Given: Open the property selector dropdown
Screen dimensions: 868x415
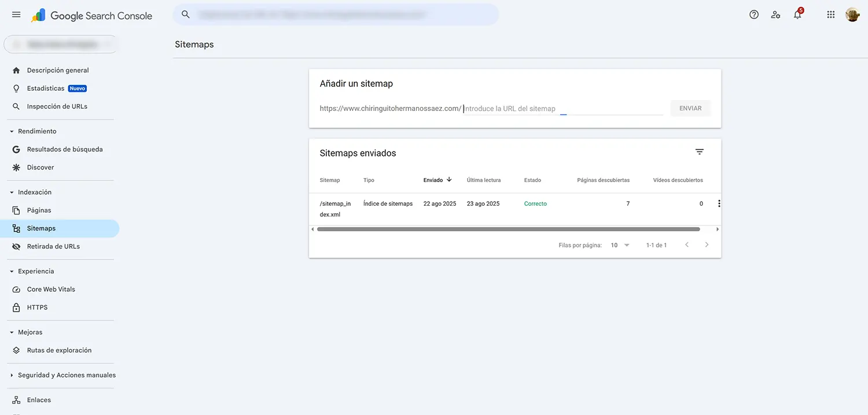Looking at the screenshot, I should point(60,44).
